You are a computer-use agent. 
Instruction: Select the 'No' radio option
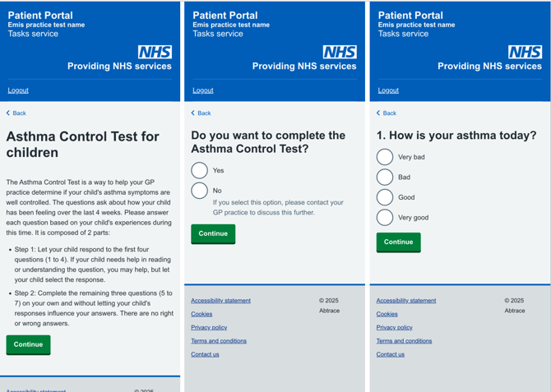click(200, 191)
